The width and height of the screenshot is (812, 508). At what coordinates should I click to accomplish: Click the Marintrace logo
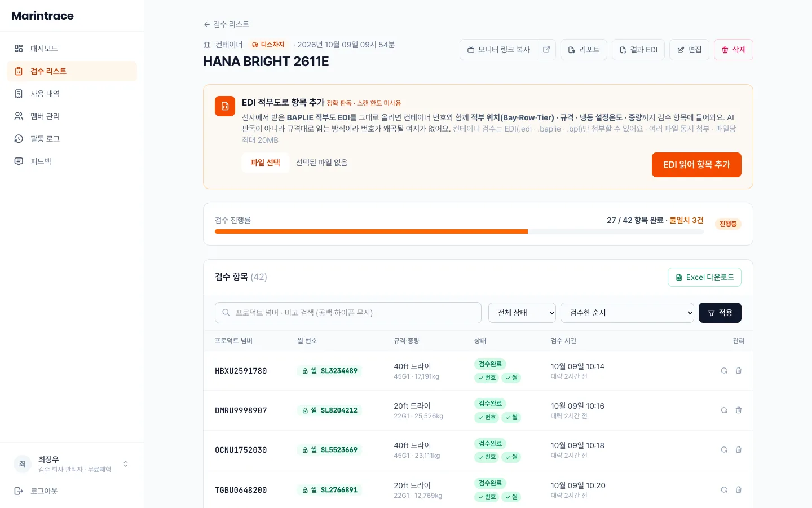[43, 16]
